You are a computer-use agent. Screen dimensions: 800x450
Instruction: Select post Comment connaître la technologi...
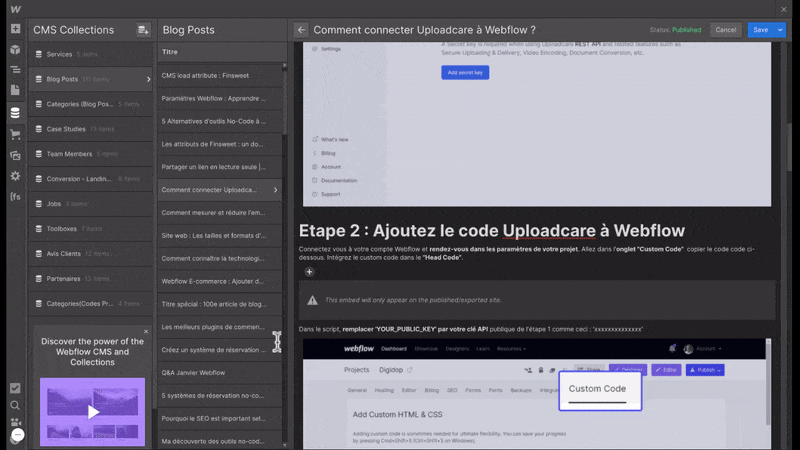(x=220, y=258)
